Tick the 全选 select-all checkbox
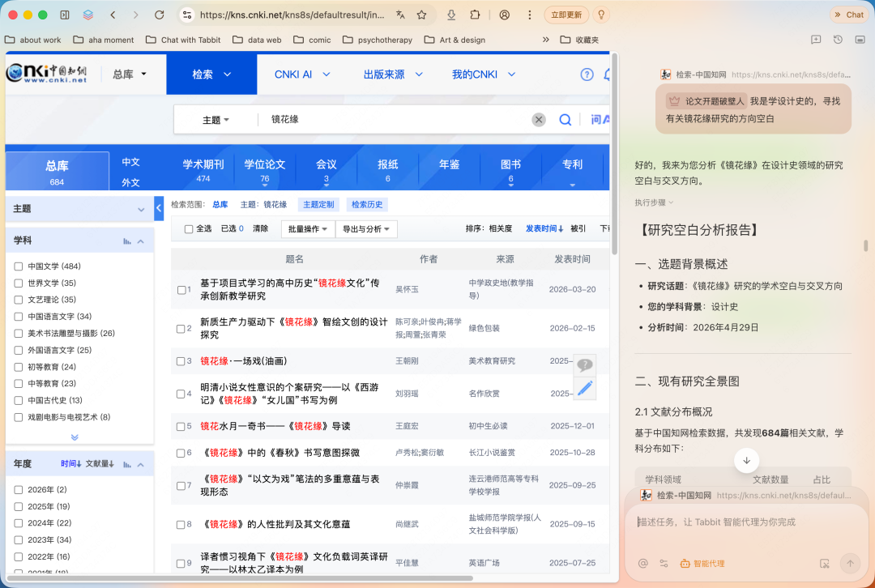Image resolution: width=875 pixels, height=588 pixels. pyautogui.click(x=189, y=228)
